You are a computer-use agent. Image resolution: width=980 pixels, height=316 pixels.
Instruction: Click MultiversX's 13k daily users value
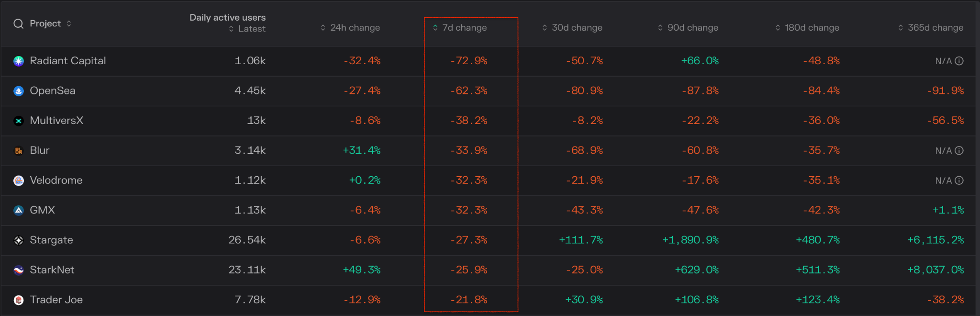(256, 120)
